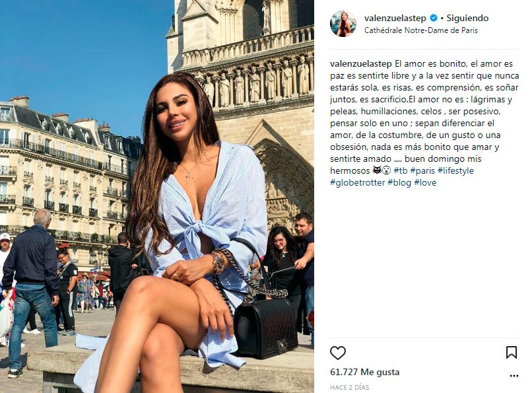Open the #lifestyle hashtag
532x393 pixels.
455,170
